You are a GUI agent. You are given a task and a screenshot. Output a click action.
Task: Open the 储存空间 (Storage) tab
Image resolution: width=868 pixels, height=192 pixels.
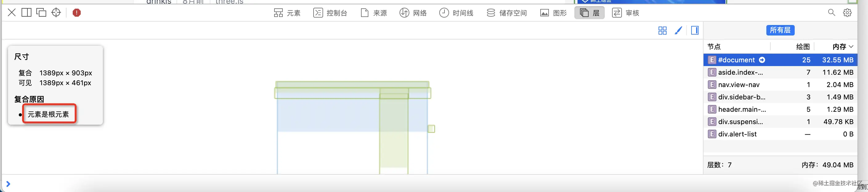pos(506,13)
